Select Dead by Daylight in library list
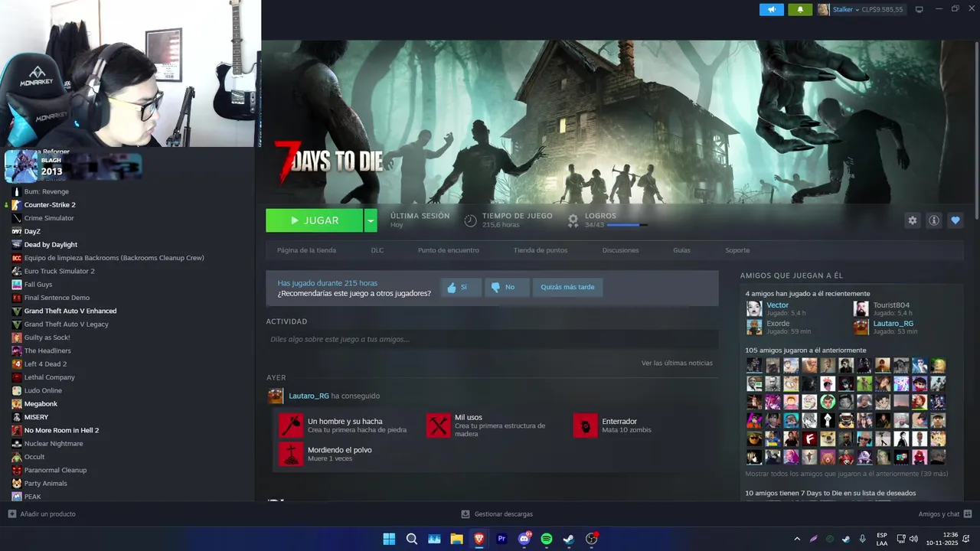This screenshot has height=551, width=980. coord(51,245)
